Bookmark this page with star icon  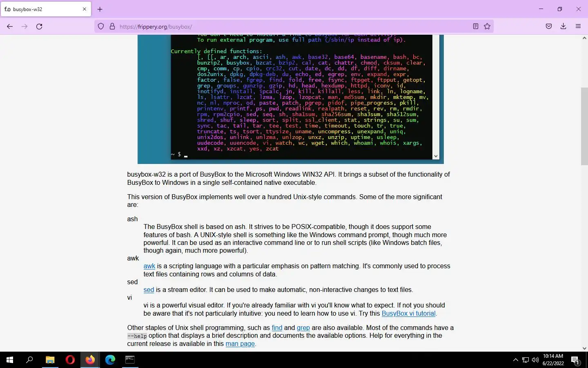487,27
